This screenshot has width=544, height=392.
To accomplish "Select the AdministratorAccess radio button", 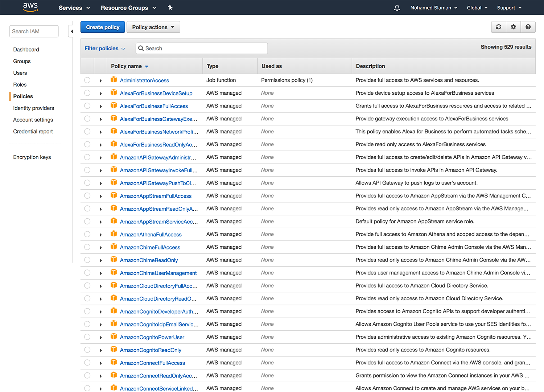I will [87, 80].
